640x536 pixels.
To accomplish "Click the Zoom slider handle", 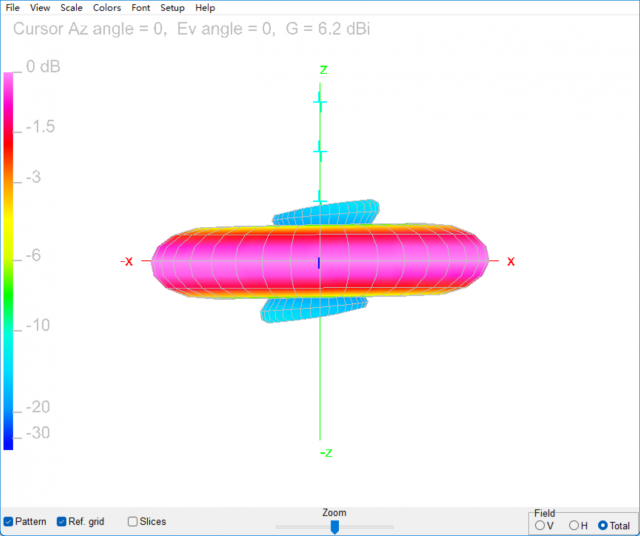I will click(335, 526).
